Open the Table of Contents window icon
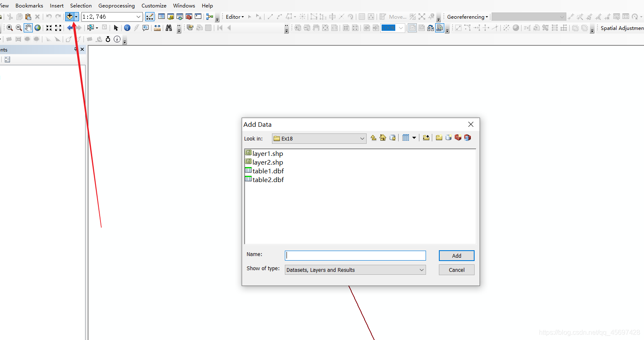The height and width of the screenshot is (340, 644). 162,17
